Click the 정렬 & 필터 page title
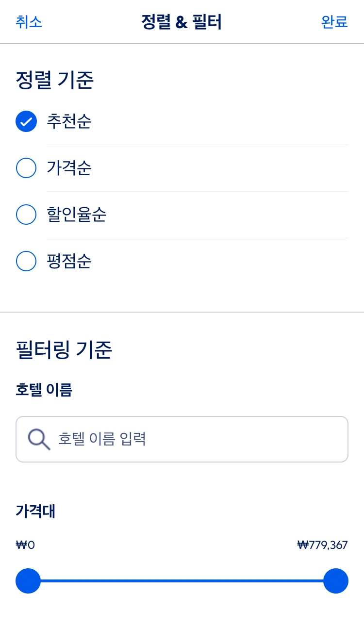364x628 pixels. (x=182, y=22)
